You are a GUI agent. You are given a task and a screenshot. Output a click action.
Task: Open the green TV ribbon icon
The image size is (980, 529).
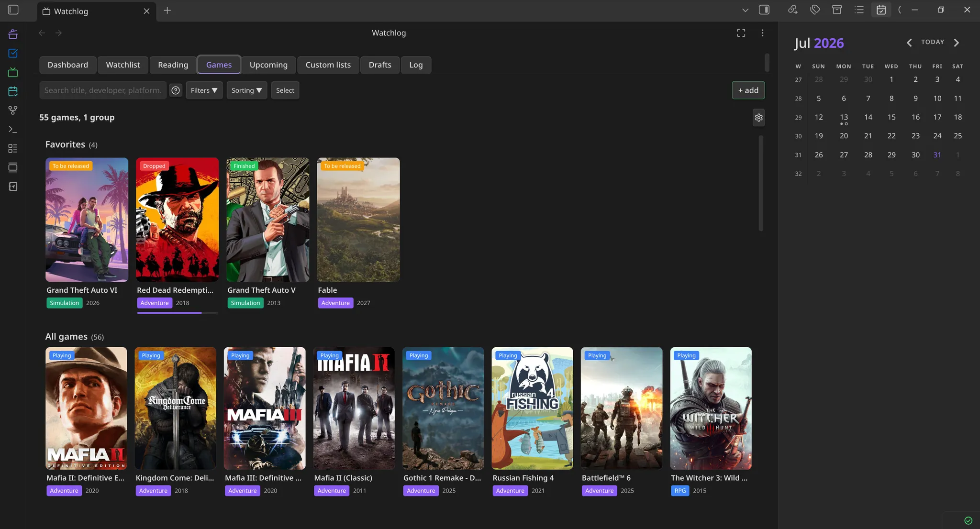tap(13, 72)
